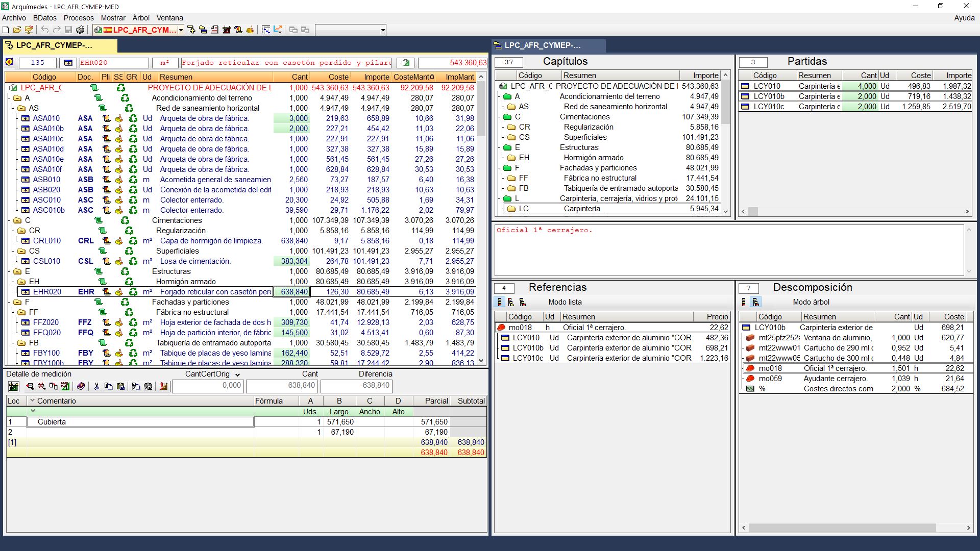
Task: Open the Archivo menu
Action: (x=14, y=18)
